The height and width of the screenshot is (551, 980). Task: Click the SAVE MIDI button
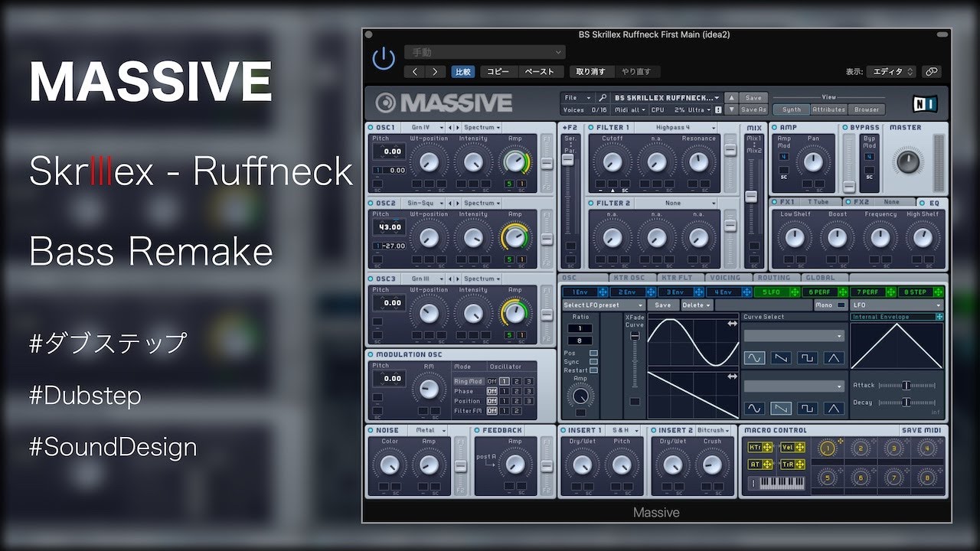(923, 431)
